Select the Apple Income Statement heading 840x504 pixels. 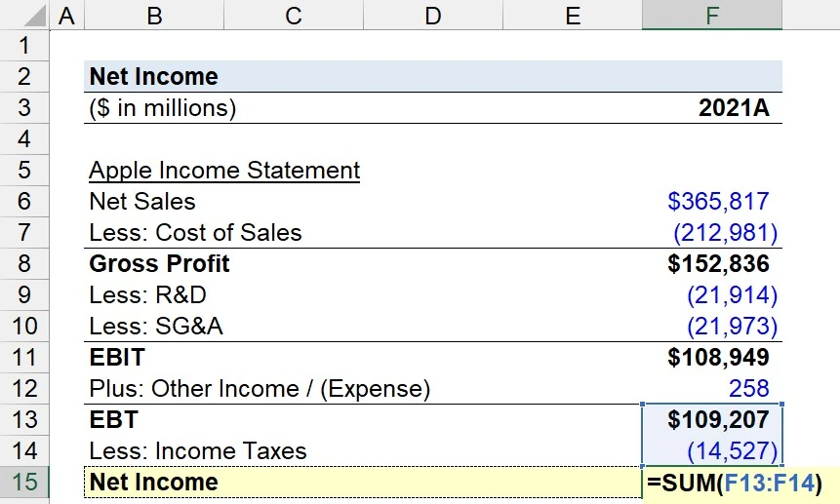pos(224,171)
